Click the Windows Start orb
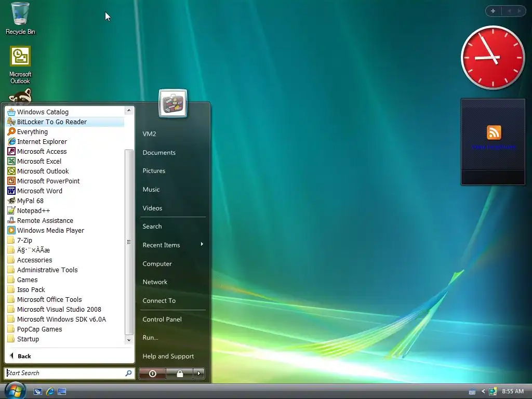Image resolution: width=532 pixels, height=399 pixels. pos(15,391)
